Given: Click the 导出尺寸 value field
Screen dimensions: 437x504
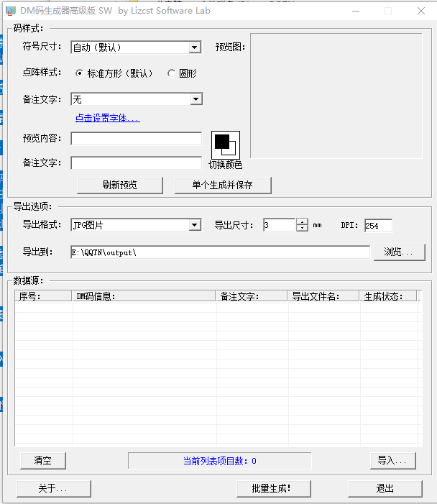Looking at the screenshot, I should (279, 225).
